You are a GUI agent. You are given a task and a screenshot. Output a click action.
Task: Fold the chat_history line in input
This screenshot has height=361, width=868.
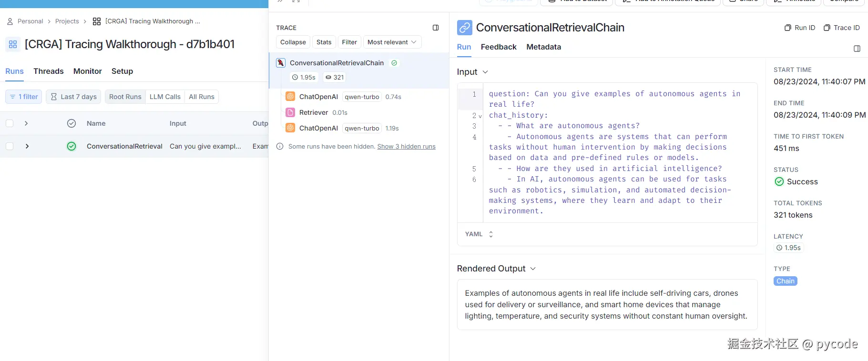(480, 116)
